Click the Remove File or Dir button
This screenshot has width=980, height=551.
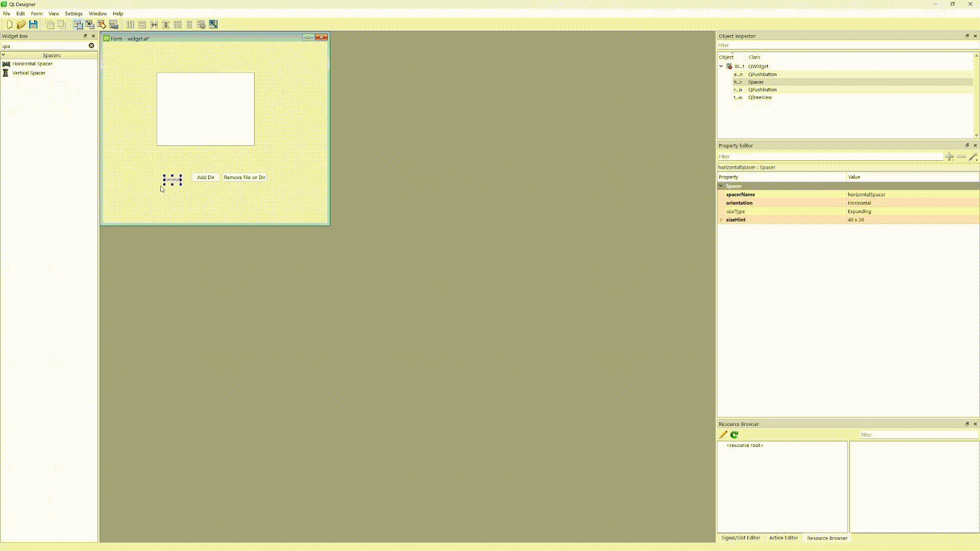pyautogui.click(x=244, y=177)
